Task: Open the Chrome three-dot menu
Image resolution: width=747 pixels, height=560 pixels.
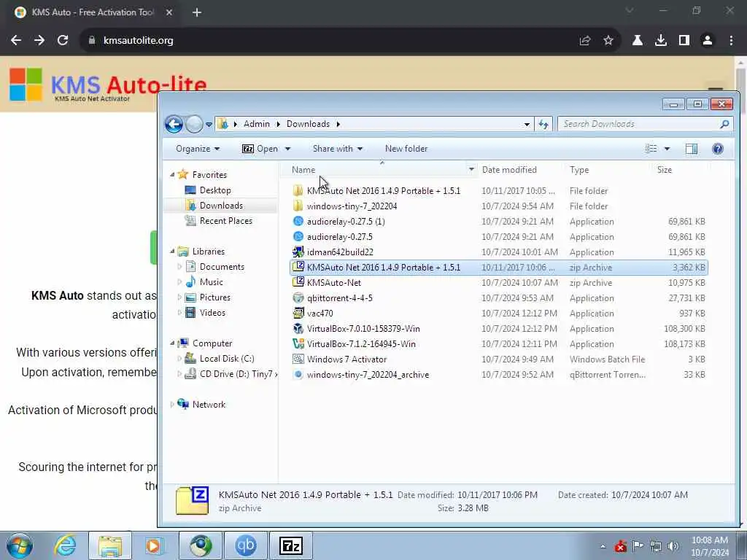Action: pyautogui.click(x=731, y=41)
